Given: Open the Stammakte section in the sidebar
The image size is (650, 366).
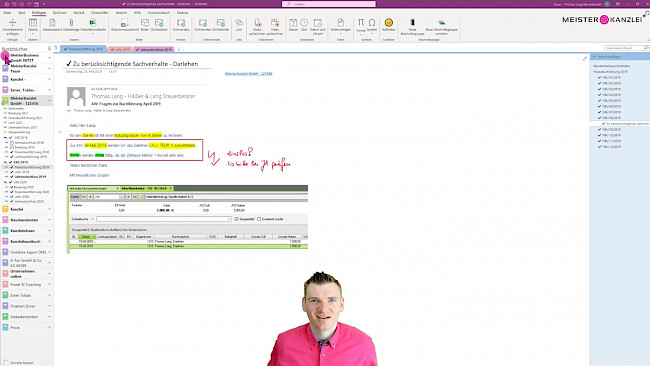Looking at the screenshot, I should (x=16, y=108).
